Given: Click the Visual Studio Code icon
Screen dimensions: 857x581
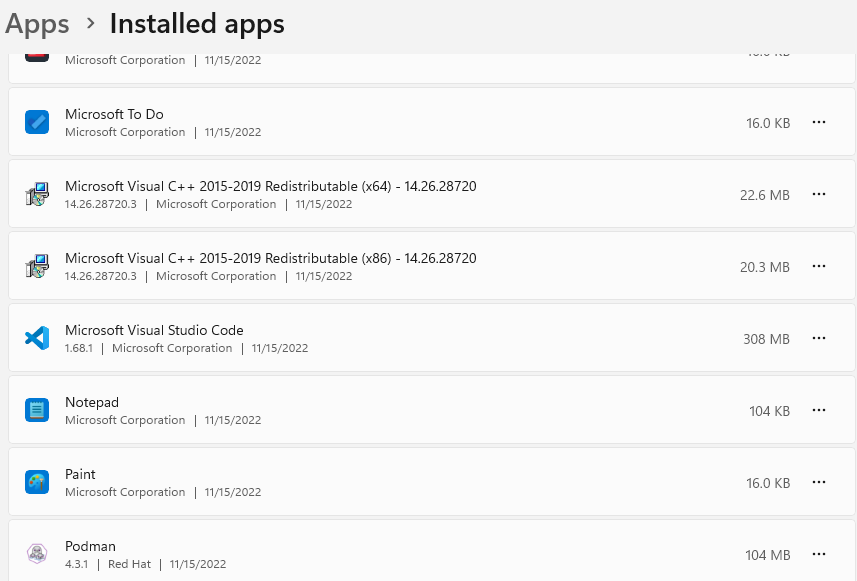Looking at the screenshot, I should [x=37, y=338].
